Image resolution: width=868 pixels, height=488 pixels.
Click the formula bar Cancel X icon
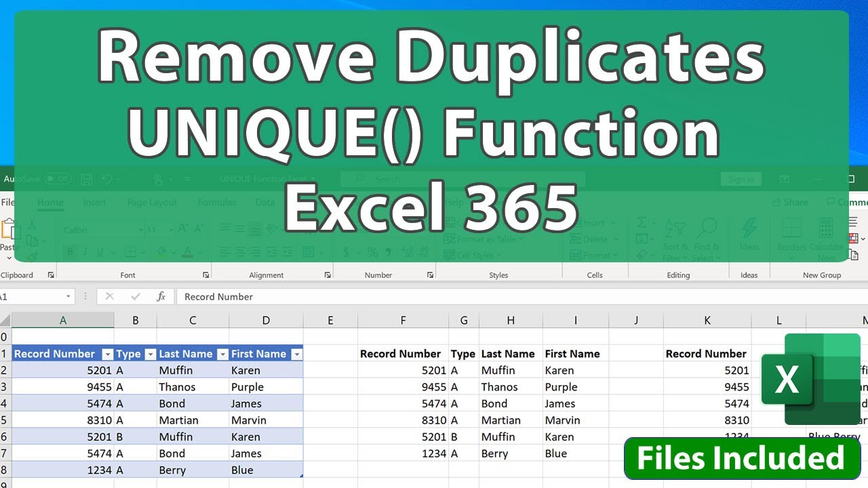click(110, 297)
